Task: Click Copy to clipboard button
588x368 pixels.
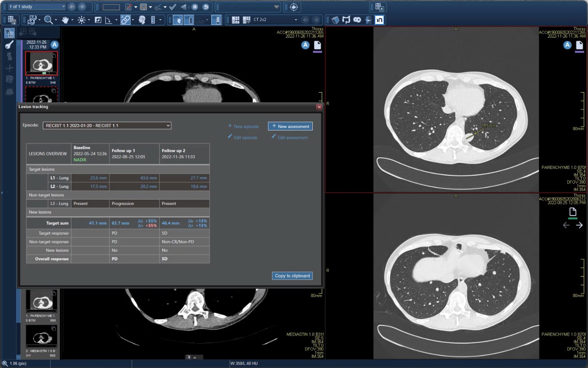Action: tap(292, 276)
